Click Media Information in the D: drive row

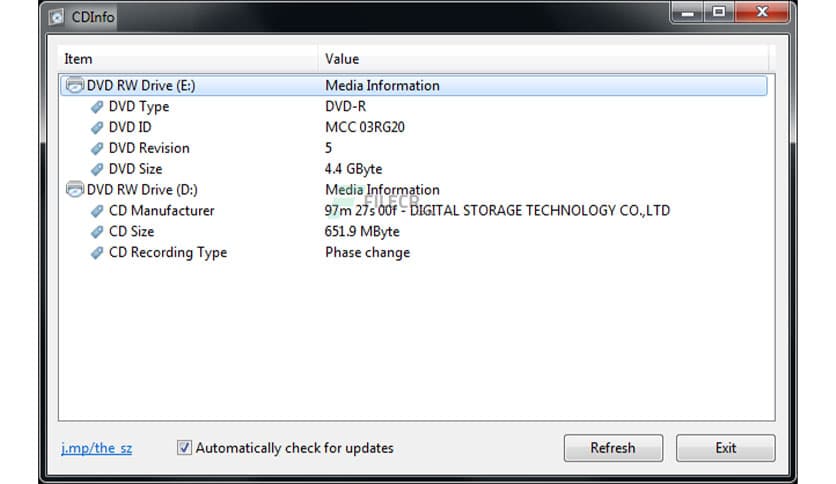(x=382, y=189)
